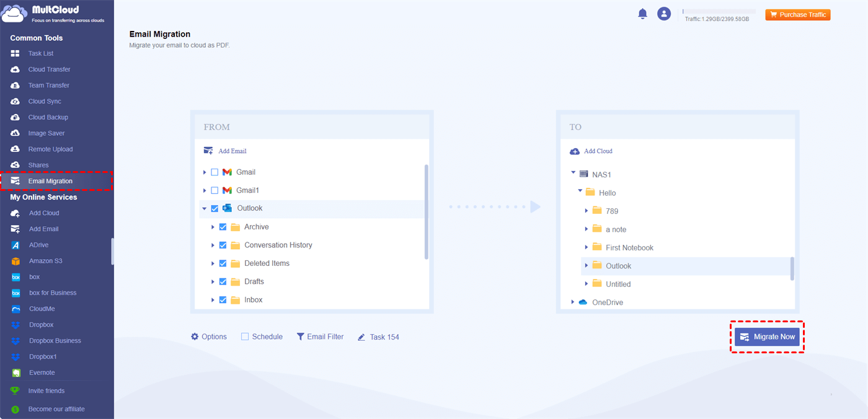This screenshot has height=419, width=868.
Task: Open Add Cloud under My Online Services
Action: [x=44, y=213]
